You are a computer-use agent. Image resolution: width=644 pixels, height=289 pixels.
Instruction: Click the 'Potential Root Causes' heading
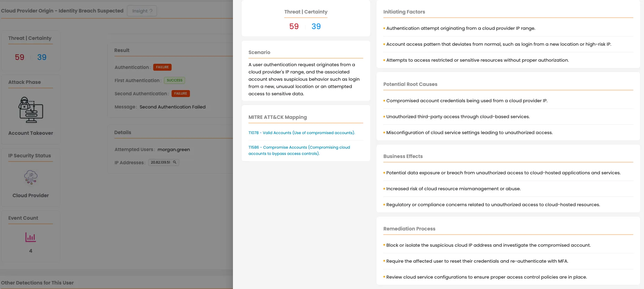[410, 84]
